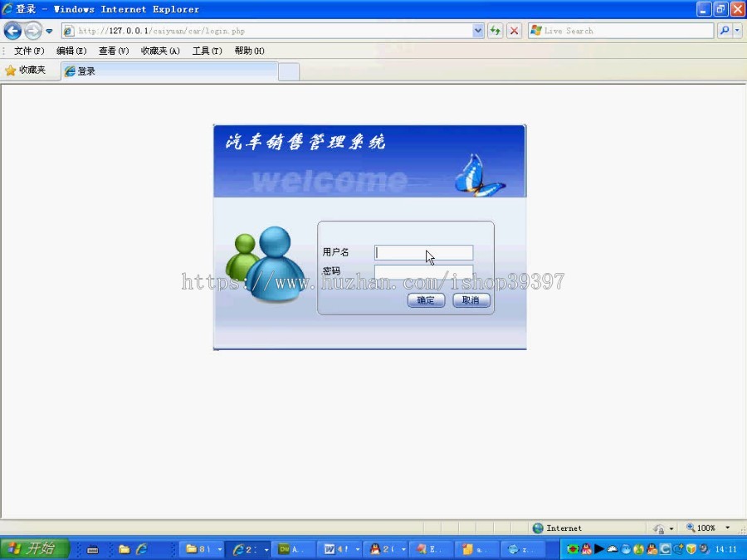The image size is (747, 560).
Task: Select the 登录 browser tab
Action: pyautogui.click(x=169, y=71)
